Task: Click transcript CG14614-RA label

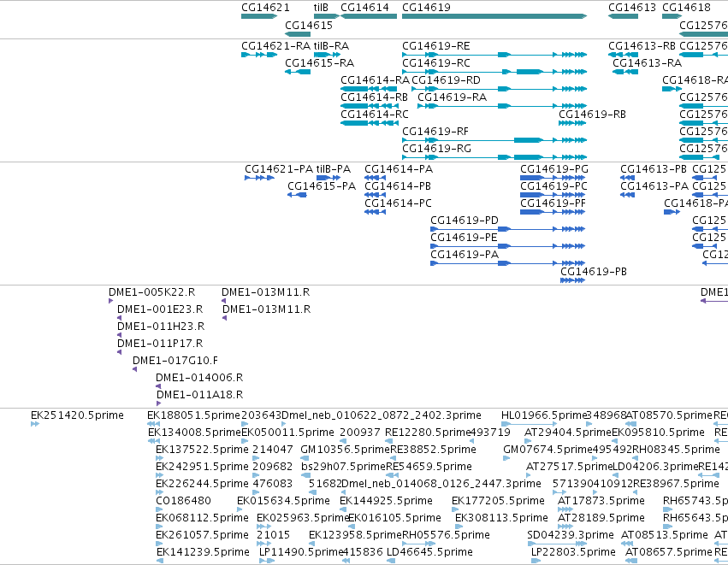Action: pyautogui.click(x=375, y=80)
